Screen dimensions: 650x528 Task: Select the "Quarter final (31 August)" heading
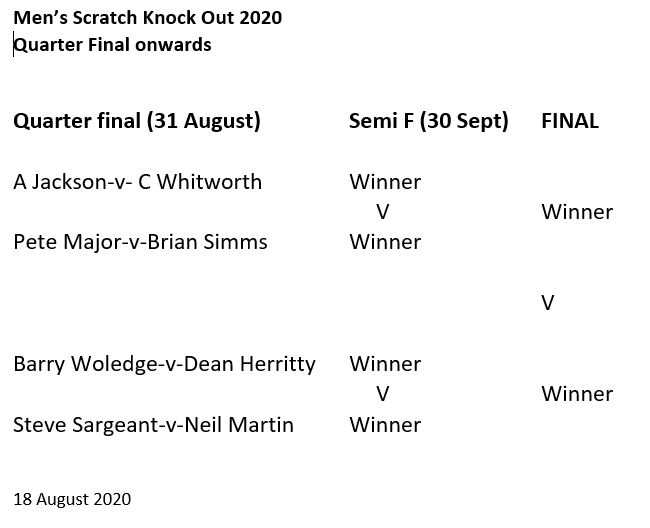click(136, 122)
